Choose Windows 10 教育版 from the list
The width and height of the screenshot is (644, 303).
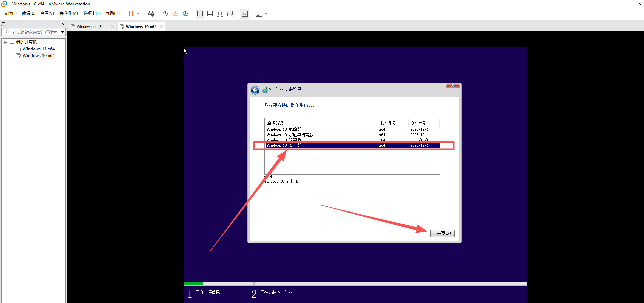(x=352, y=140)
